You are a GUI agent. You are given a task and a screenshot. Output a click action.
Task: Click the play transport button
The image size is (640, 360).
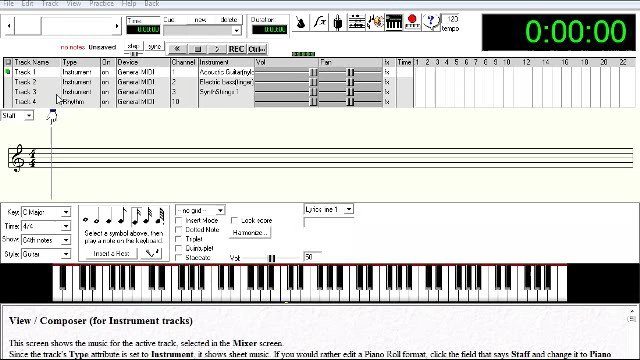pos(217,49)
